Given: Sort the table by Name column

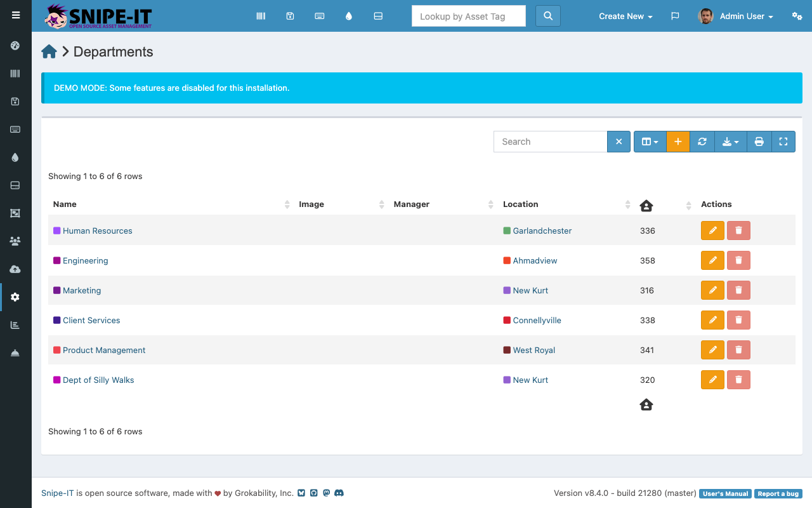Looking at the screenshot, I should (172, 204).
